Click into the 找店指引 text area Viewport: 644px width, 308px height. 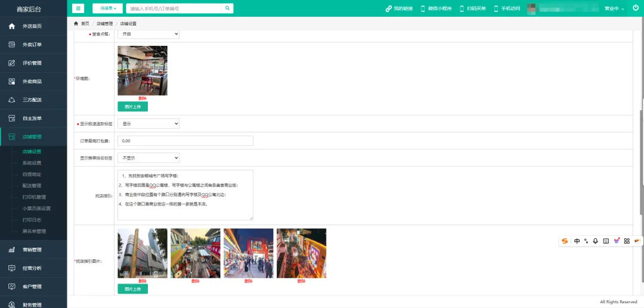tap(185, 195)
